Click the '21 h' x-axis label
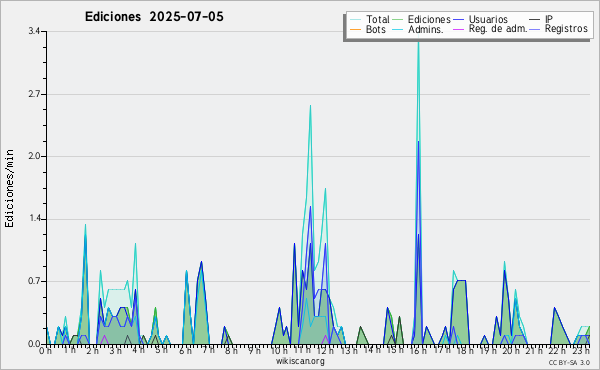Image resolution: width=600 pixels, height=370 pixels. click(533, 350)
